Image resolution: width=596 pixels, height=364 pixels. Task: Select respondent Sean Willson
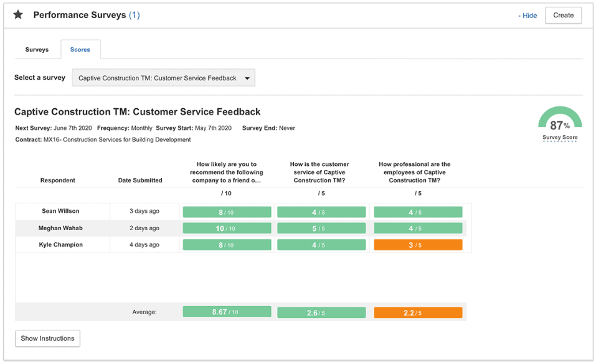(60, 212)
